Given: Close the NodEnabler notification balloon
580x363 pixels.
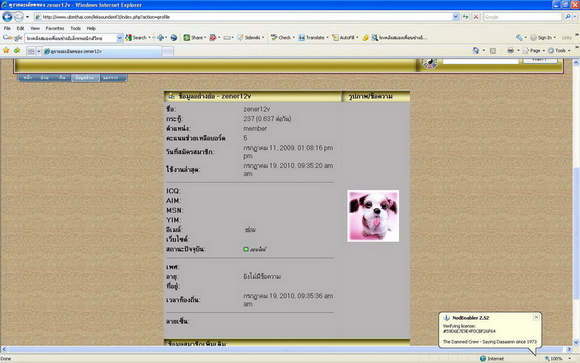Looking at the screenshot, I should 536,317.
